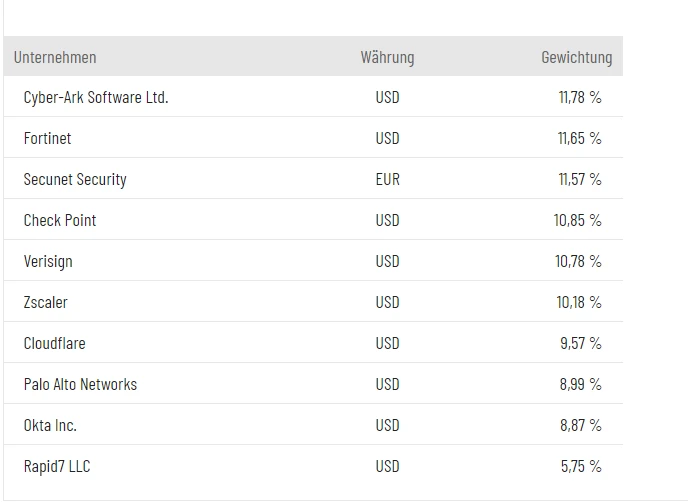This screenshot has height=502, width=688.
Task: Click the 5,75 % weighting value
Action: (581, 466)
